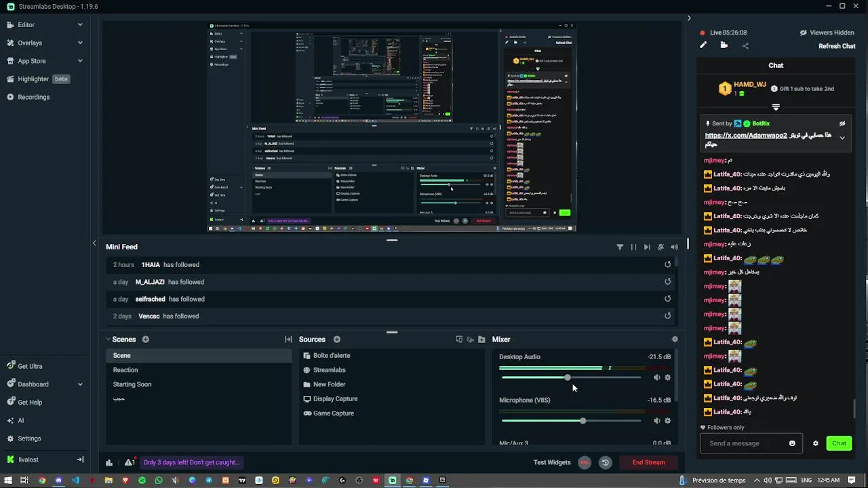Expand the pinned message chevron

[842, 138]
